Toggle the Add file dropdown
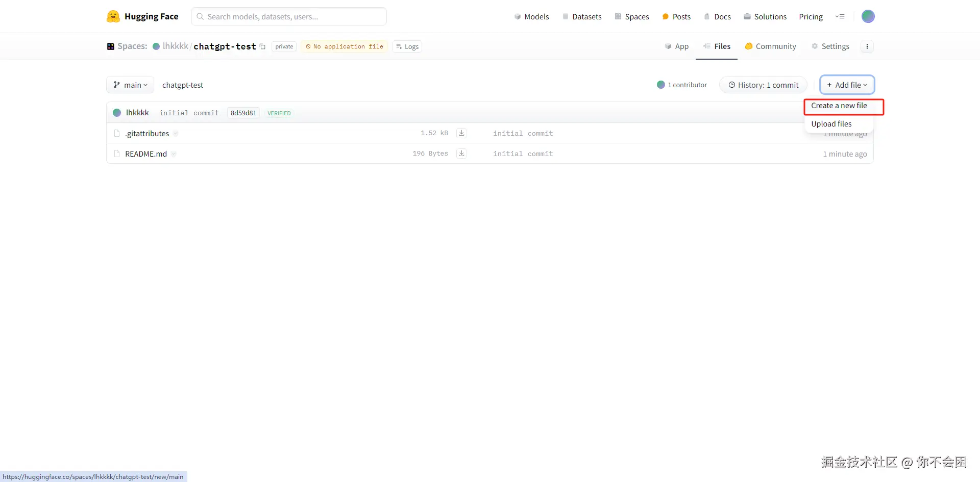 coord(847,85)
